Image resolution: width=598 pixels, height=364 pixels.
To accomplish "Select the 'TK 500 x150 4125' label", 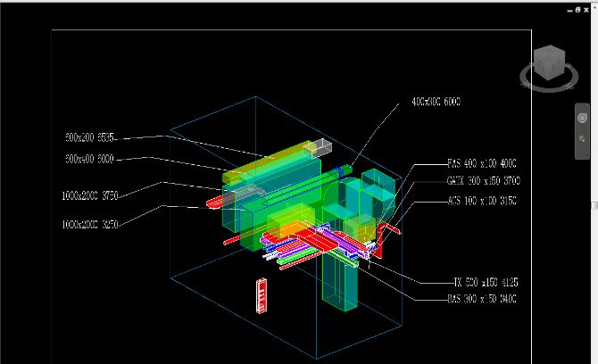I will click(x=486, y=283).
